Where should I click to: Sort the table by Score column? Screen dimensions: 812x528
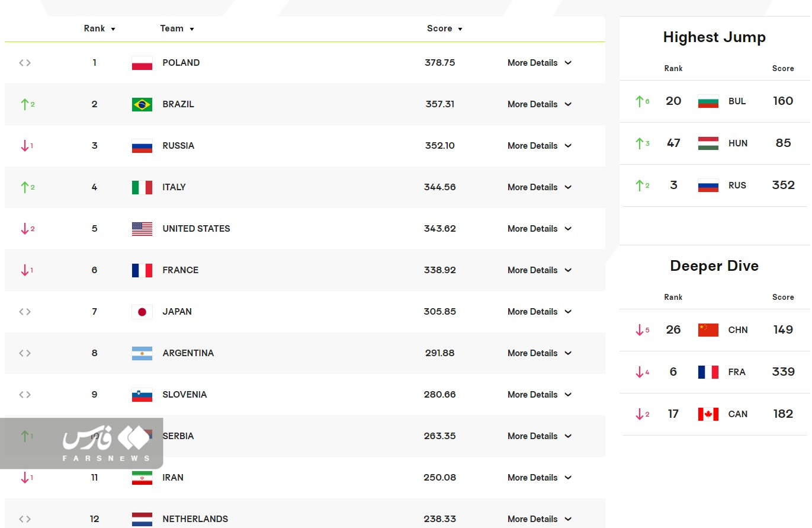[x=444, y=28]
